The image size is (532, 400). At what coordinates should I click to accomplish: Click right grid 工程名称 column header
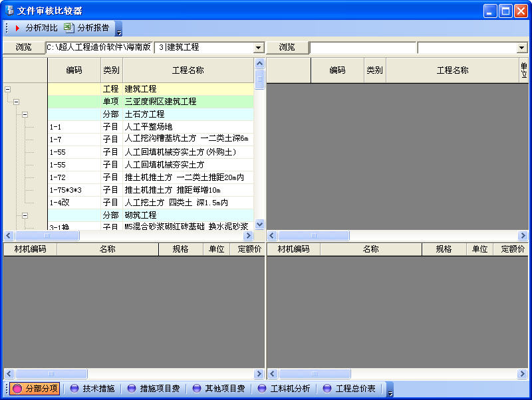click(453, 70)
